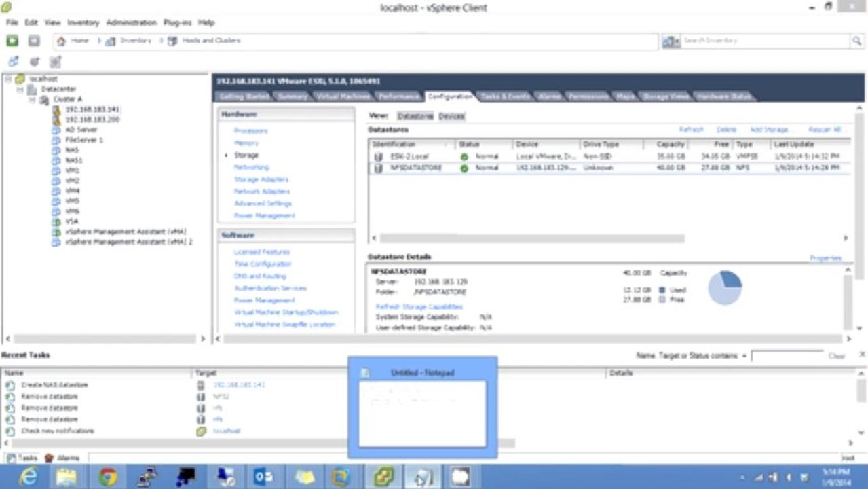The width and height of the screenshot is (868, 489).
Task: Click the Home icon in navigation bar
Action: [61, 41]
